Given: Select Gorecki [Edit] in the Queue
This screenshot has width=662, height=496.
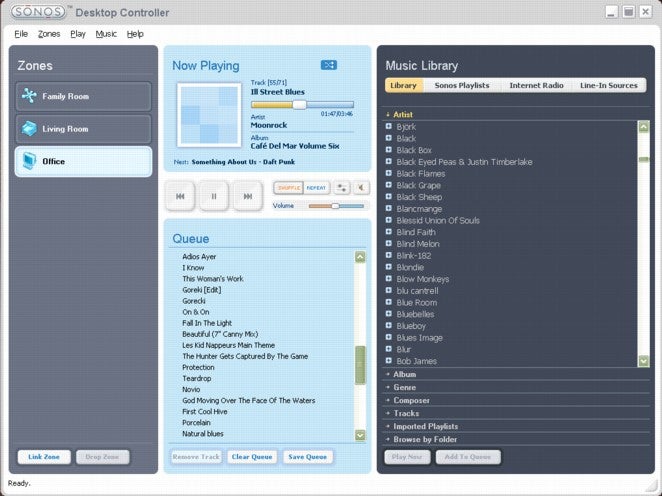Looking at the screenshot, I should [202, 290].
